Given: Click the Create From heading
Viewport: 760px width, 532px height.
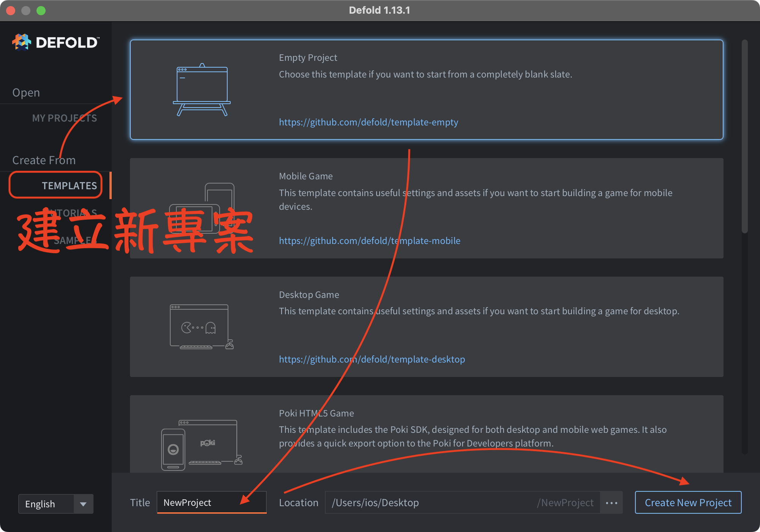Looking at the screenshot, I should pyautogui.click(x=44, y=160).
